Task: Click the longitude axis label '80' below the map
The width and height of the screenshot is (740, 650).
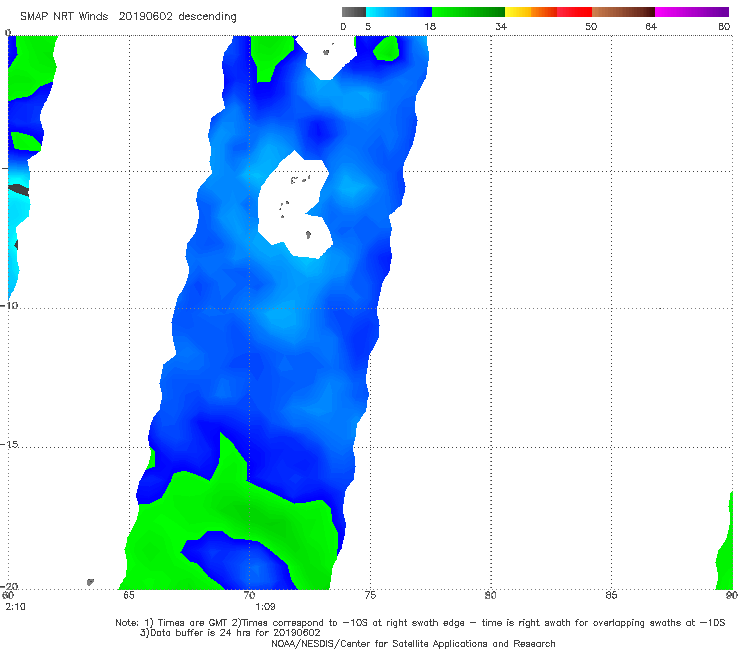Action: click(490, 595)
